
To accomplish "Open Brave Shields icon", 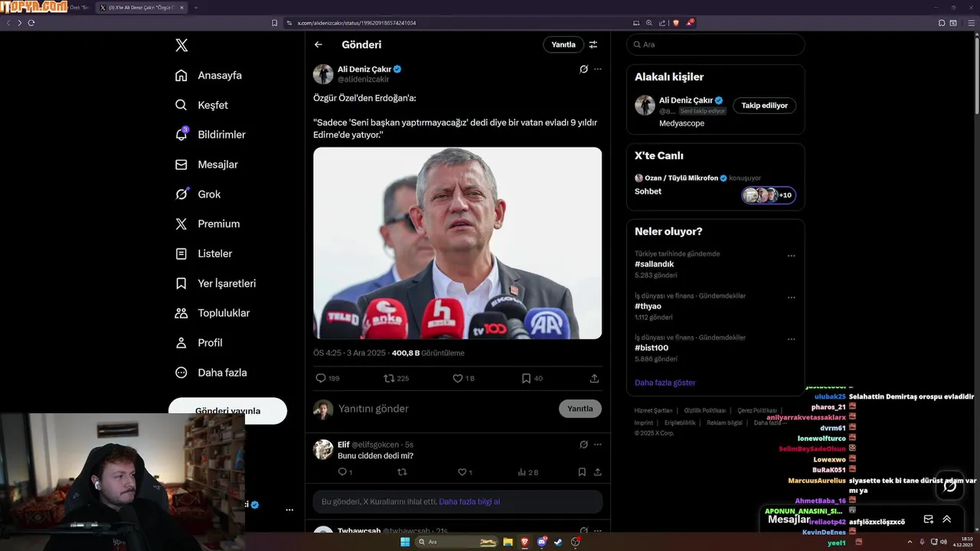I will [676, 23].
